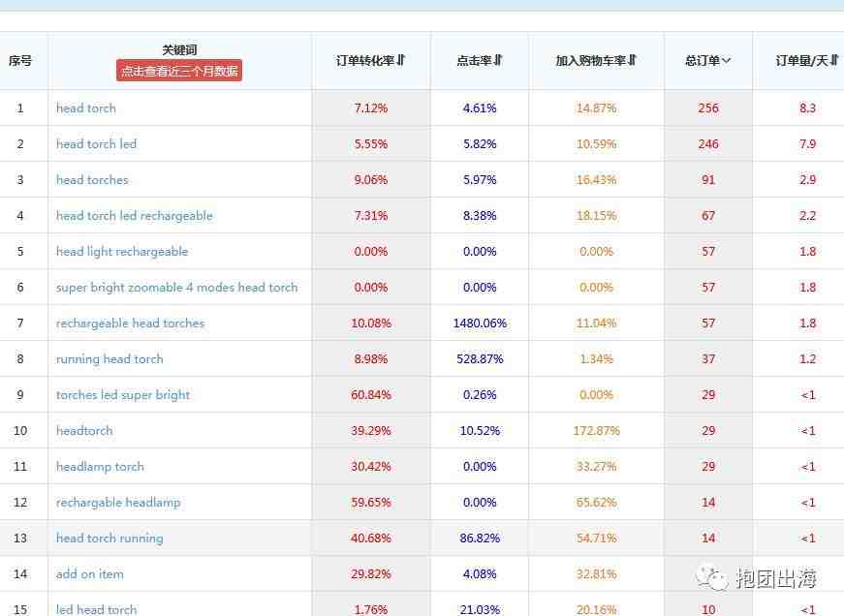
Task: Select the 59.65% conversion rate cell
Action: coord(371,503)
